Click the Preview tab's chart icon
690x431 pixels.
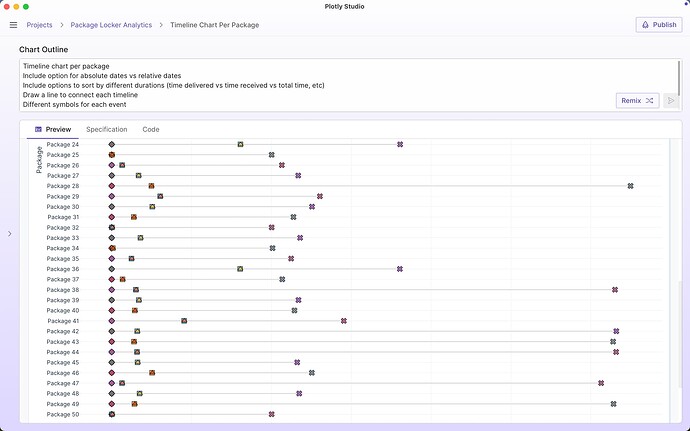[x=38, y=129]
